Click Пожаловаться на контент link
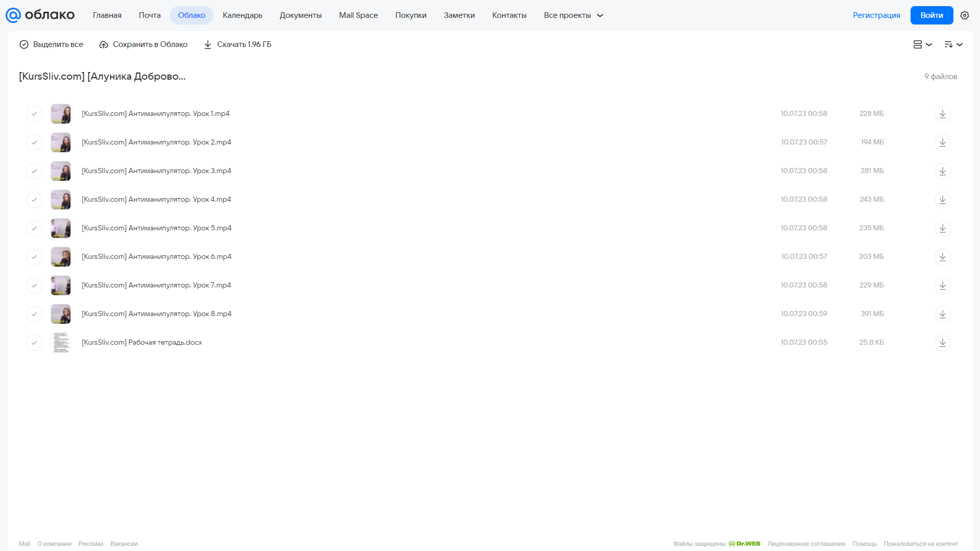This screenshot has height=551, width=980. click(921, 544)
